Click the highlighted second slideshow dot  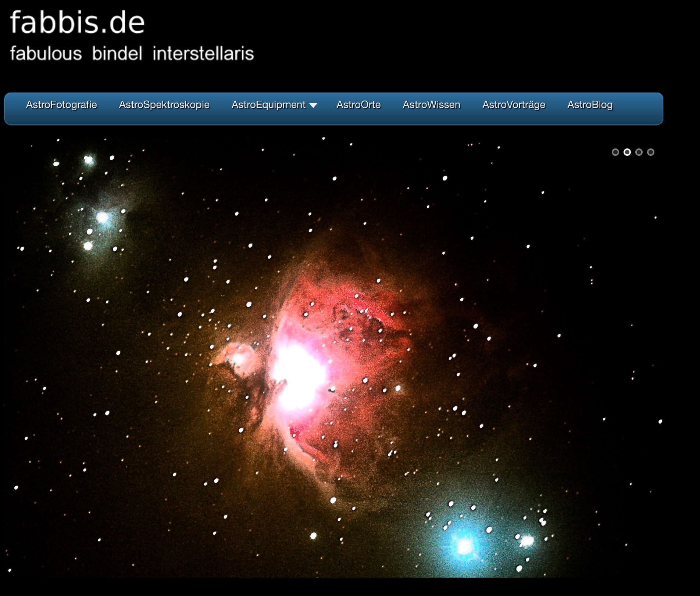627,152
